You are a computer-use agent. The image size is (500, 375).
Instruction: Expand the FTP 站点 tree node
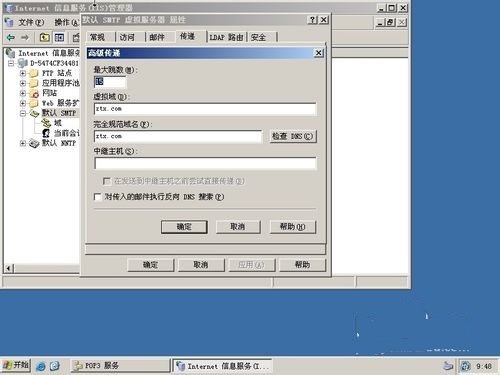tap(23, 73)
